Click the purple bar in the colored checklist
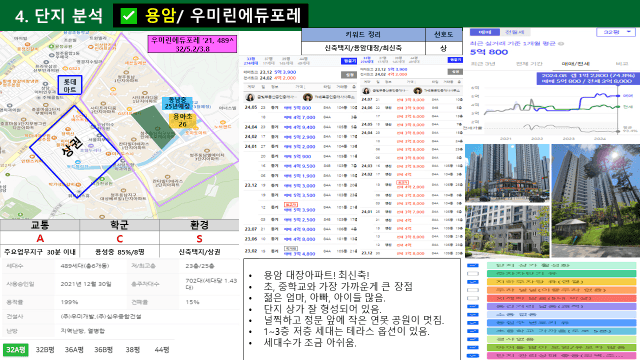This screenshot has width=640, height=360. tap(561, 307)
